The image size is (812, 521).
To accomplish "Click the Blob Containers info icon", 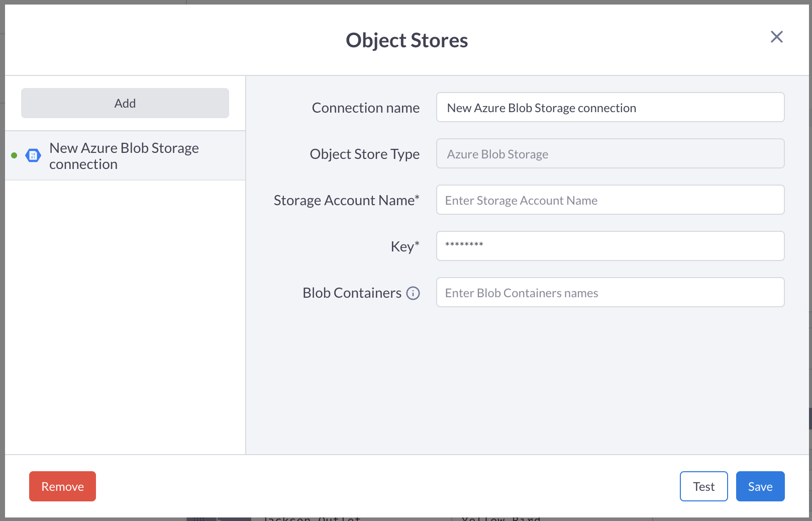I will (x=413, y=293).
